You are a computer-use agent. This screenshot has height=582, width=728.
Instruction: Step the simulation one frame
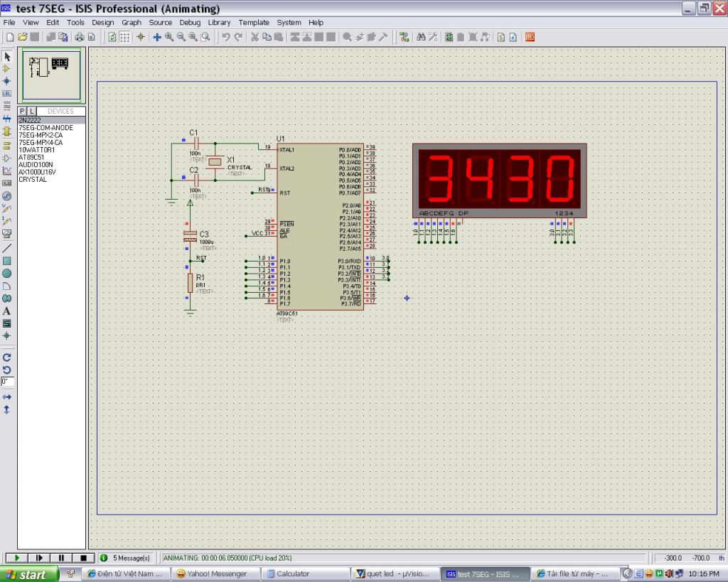click(x=39, y=559)
